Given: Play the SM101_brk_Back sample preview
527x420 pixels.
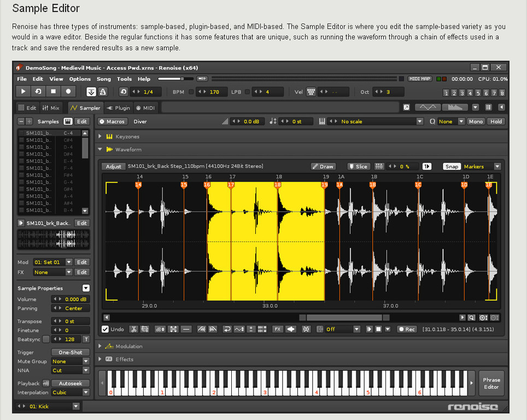Looking at the screenshot, I should [x=21, y=223].
